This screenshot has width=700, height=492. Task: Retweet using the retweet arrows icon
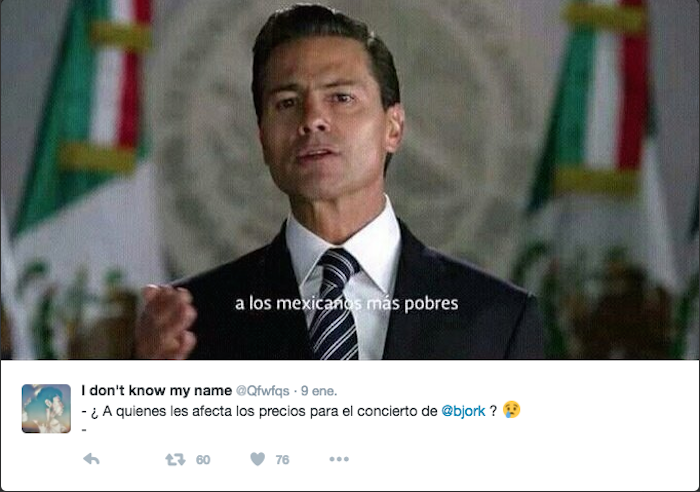pyautogui.click(x=175, y=459)
